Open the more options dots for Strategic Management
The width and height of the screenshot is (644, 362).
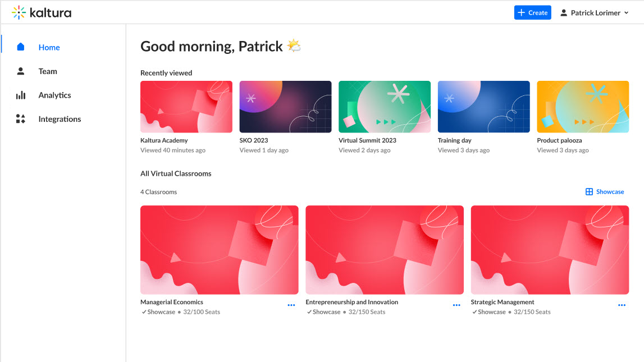622,305
